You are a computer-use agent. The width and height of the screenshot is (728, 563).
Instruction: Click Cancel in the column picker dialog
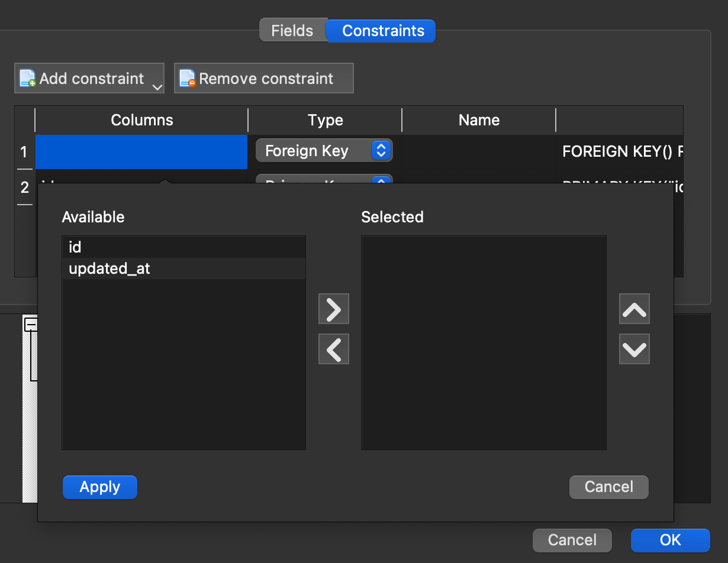coord(608,487)
